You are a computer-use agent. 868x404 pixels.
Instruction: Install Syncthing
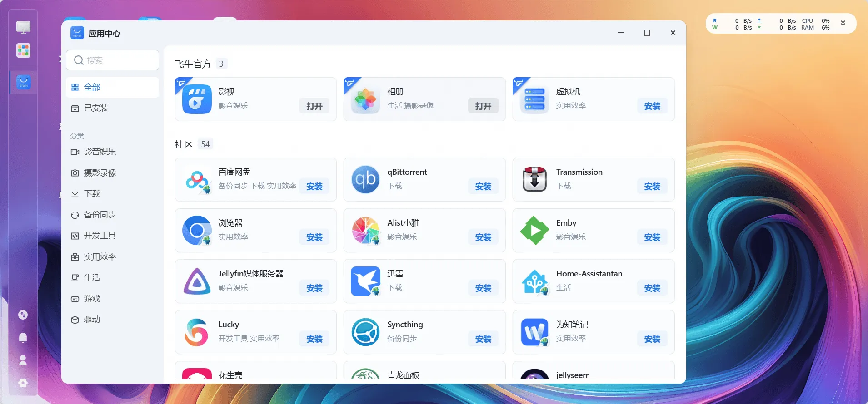coord(484,339)
